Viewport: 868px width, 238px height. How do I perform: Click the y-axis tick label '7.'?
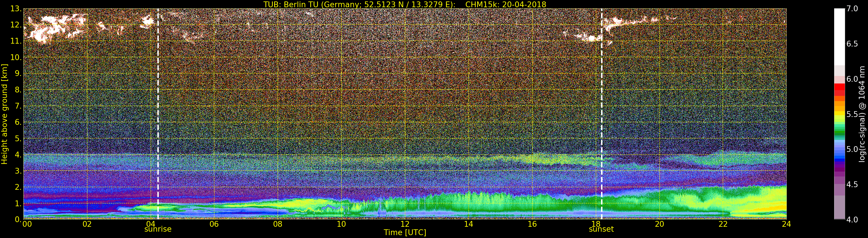pos(18,106)
